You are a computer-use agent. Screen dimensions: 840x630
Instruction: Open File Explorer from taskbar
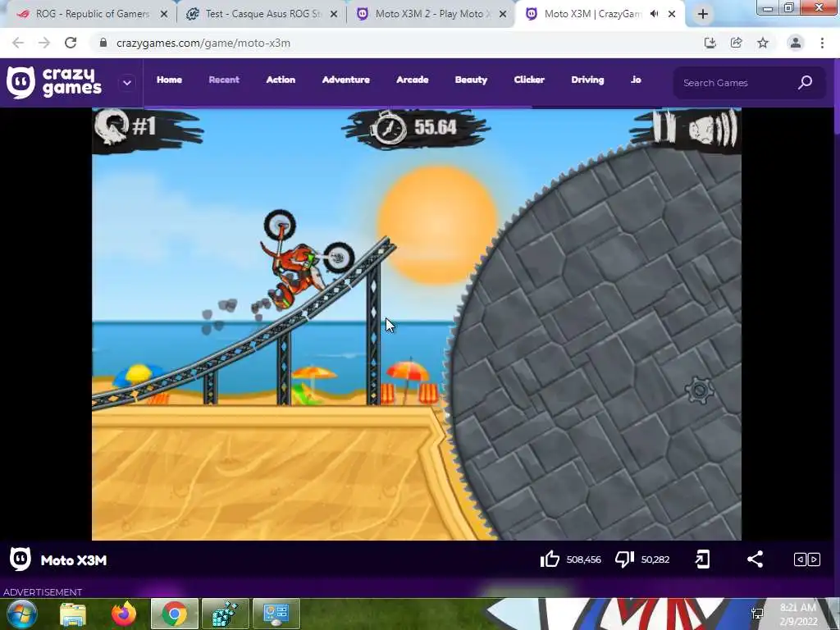coord(73,614)
